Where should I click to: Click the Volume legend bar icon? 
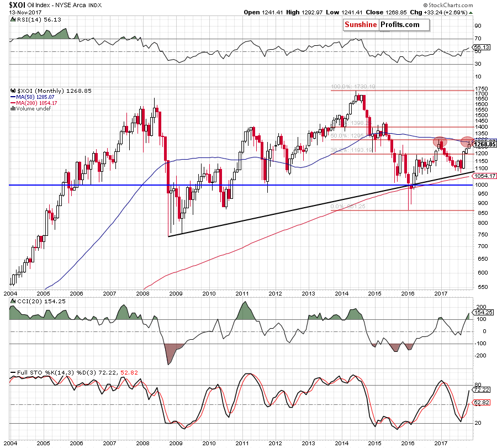(x=13, y=108)
